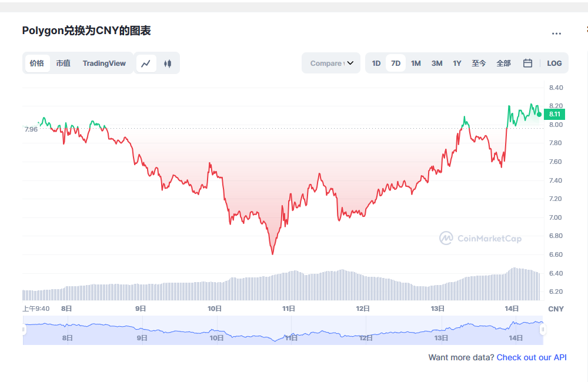Open the Compare dropdown
This screenshot has width=588, height=382.
click(330, 63)
